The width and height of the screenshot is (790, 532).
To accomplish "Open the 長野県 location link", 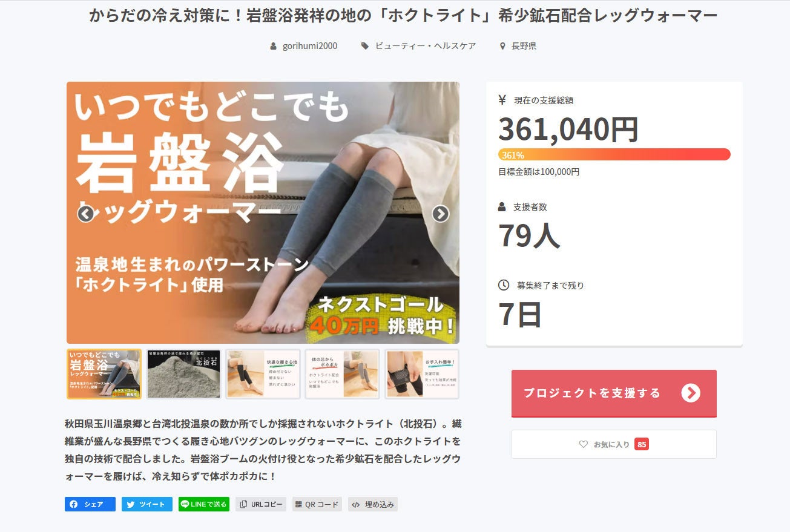I will [x=524, y=46].
